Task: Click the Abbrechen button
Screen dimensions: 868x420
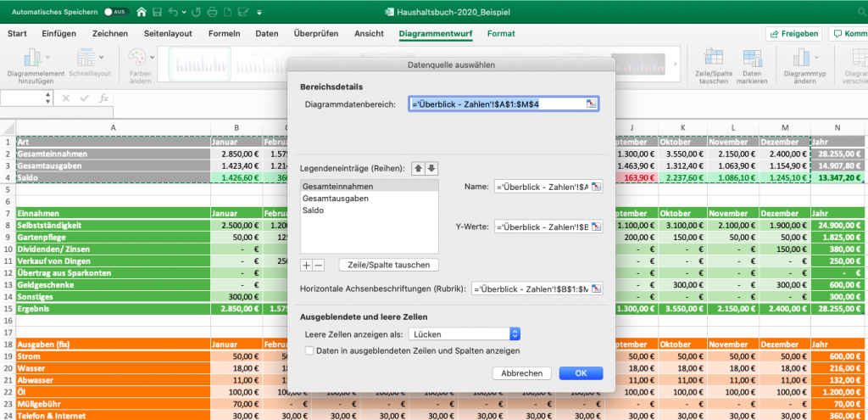Action: click(x=521, y=372)
